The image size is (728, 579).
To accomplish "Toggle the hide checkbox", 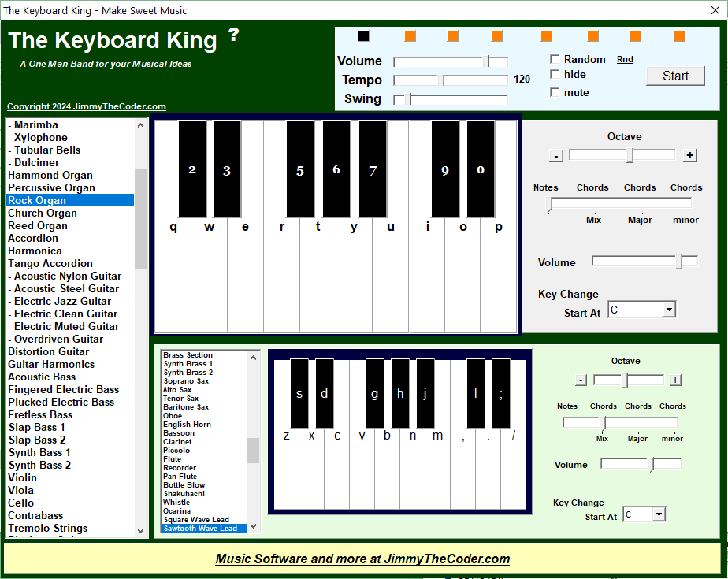I will coord(555,74).
